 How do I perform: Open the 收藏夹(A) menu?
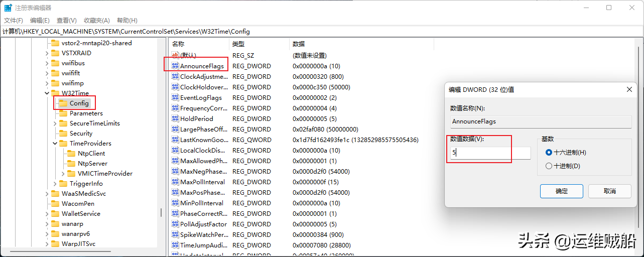pyautogui.click(x=97, y=21)
